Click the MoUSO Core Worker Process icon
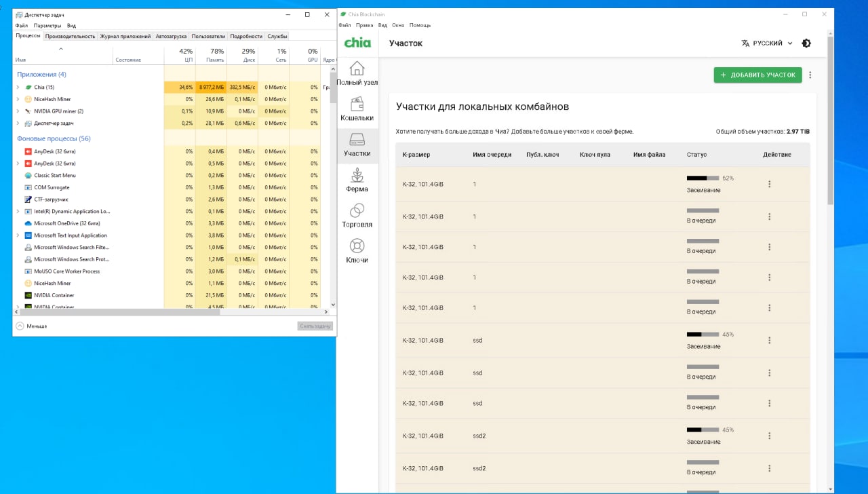Viewport: 868px width, 494px height. tap(28, 271)
